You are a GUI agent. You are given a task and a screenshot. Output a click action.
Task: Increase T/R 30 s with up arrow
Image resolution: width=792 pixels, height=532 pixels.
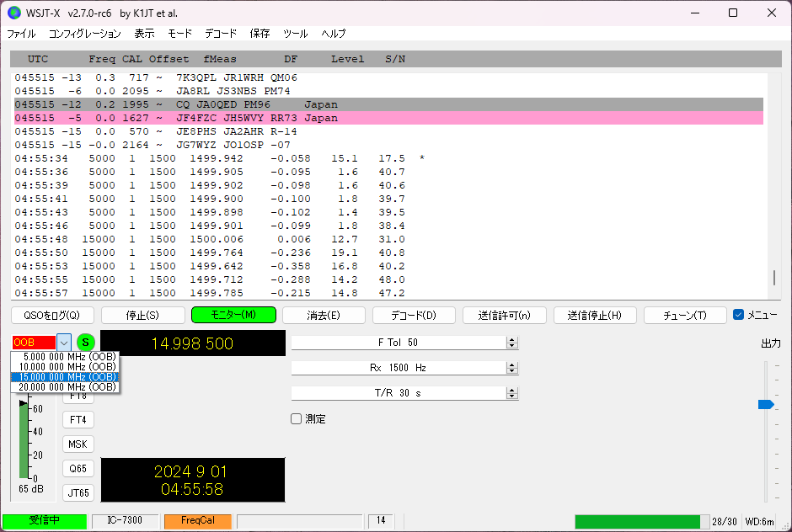pos(512,391)
